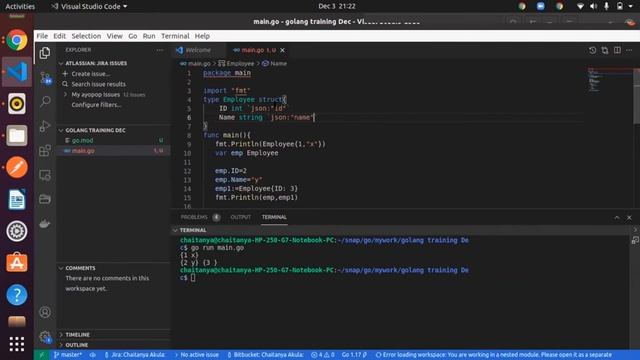Viewport: 640px width, 360px height.
Task: Open the Terminal menu
Action: pos(175,36)
